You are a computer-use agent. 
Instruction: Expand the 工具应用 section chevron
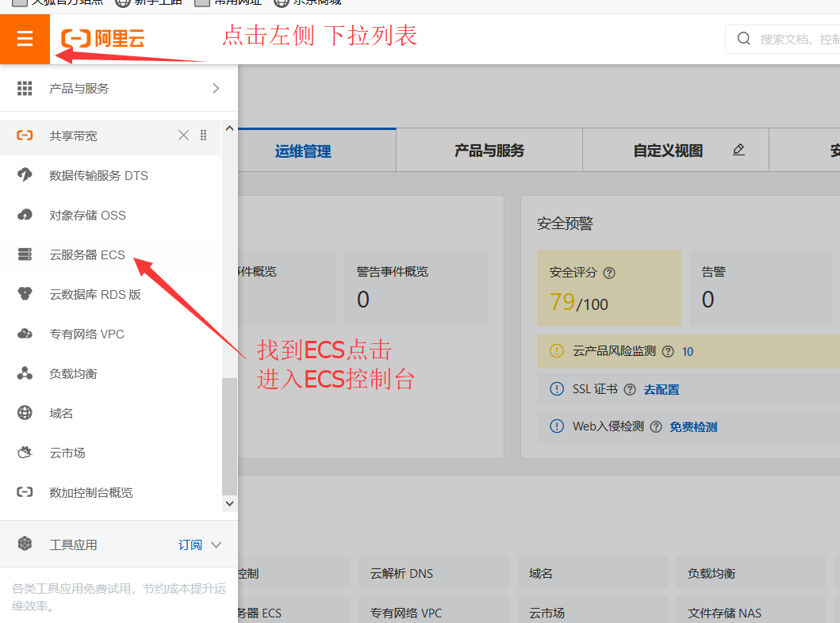tap(216, 545)
